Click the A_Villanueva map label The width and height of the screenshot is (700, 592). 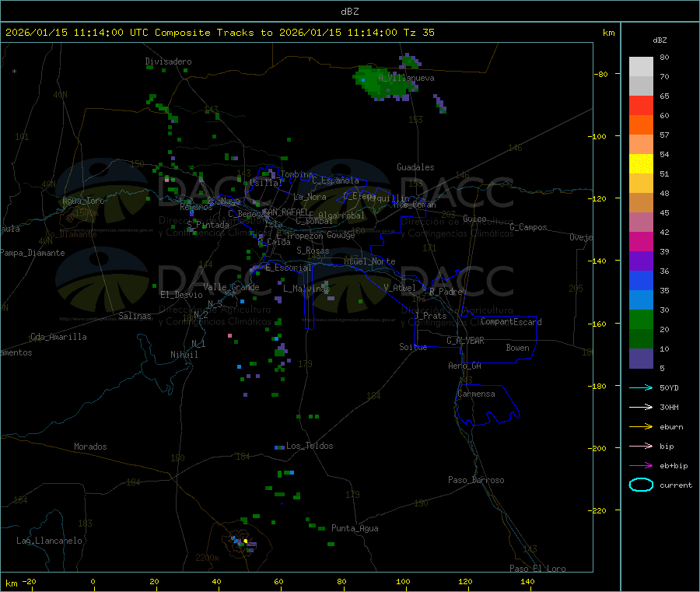(x=406, y=78)
